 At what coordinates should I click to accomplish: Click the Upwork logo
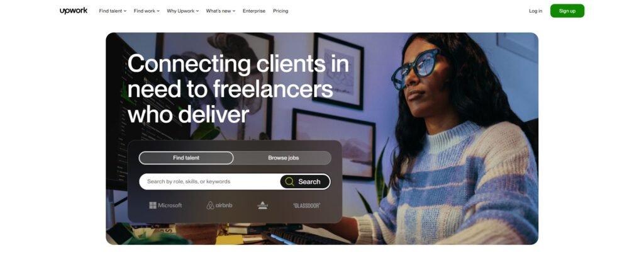coord(74,11)
